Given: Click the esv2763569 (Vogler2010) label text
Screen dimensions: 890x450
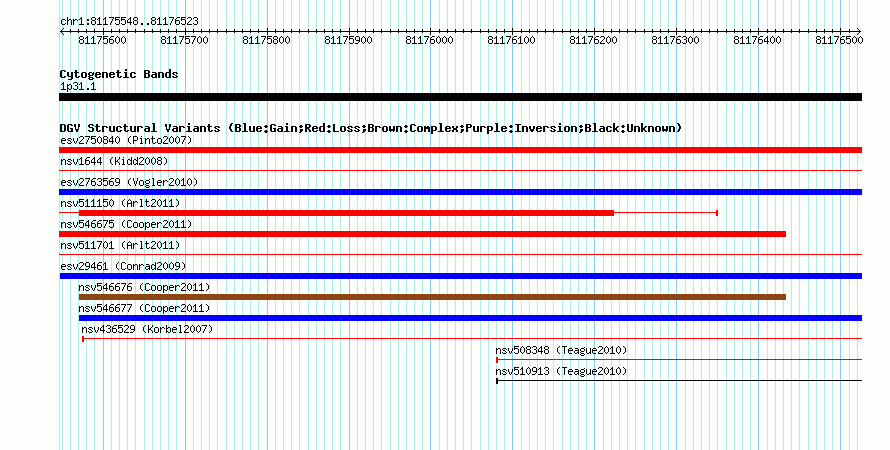Looking at the screenshot, I should (x=129, y=182).
